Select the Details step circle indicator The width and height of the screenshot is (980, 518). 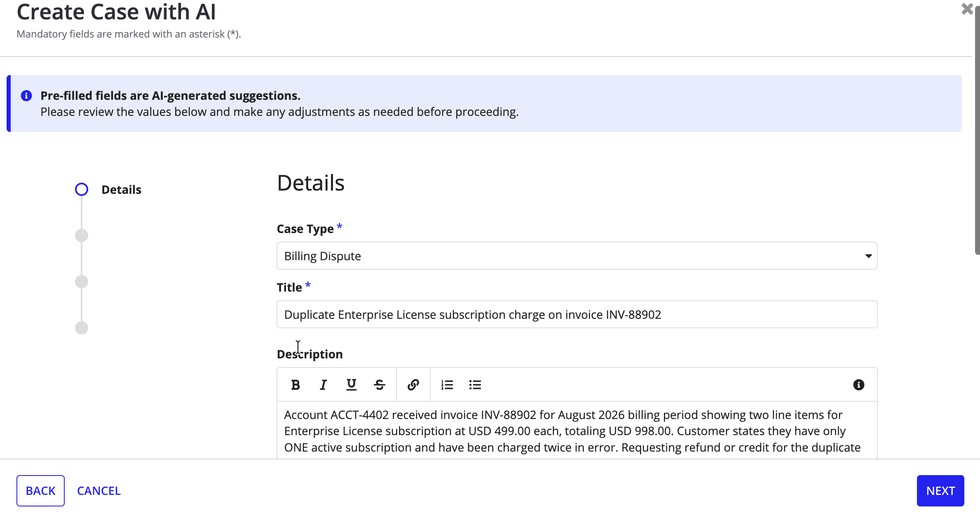point(82,189)
